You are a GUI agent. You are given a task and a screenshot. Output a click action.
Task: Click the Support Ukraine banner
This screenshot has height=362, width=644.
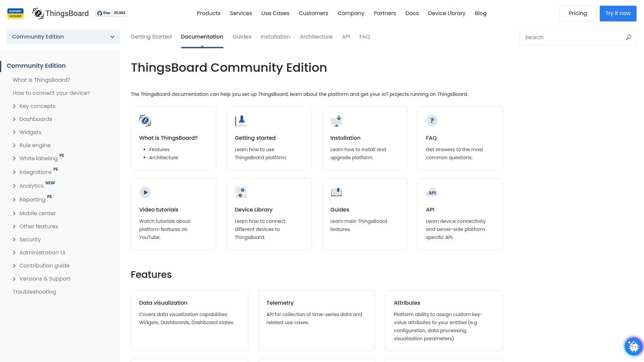pos(15,13)
